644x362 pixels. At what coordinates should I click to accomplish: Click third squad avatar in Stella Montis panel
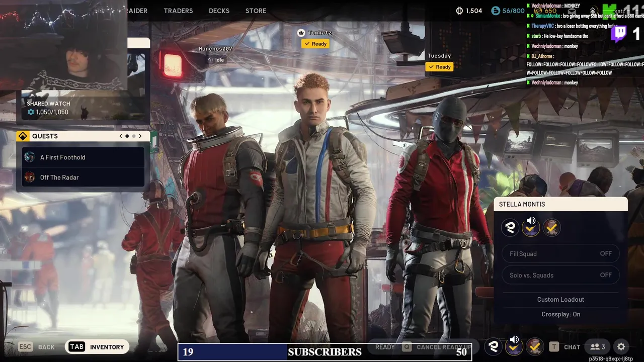(551, 228)
